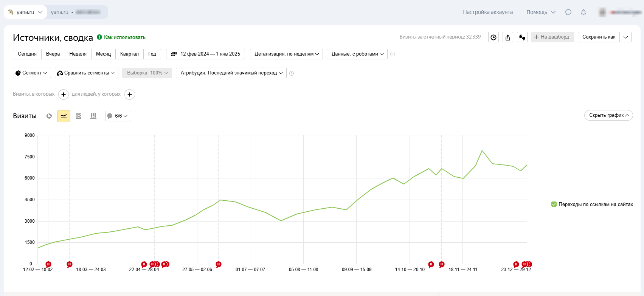Expand the 'Сохранить как' arrow menu
Image resolution: width=644 pixels, height=296 pixels.
coord(625,37)
